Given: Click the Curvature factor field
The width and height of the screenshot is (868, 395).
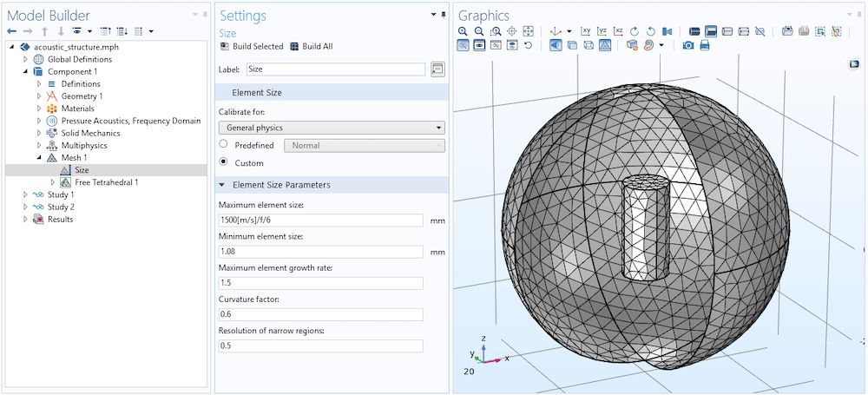Looking at the screenshot, I should pyautogui.click(x=320, y=314).
